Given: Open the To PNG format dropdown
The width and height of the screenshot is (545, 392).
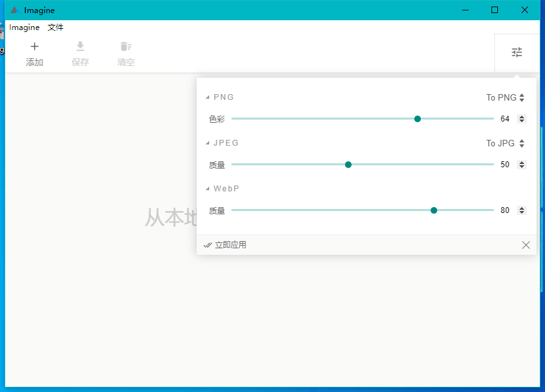Looking at the screenshot, I should pos(505,97).
